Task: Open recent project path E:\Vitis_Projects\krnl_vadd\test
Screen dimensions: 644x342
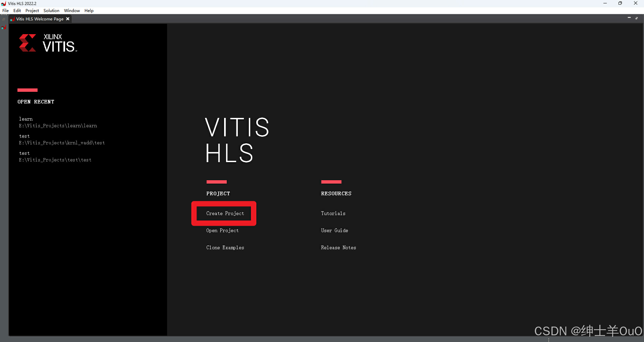Action: (62, 143)
